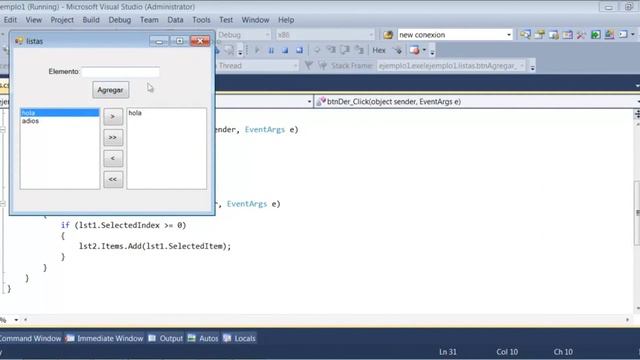Image resolution: width=640 pixels, height=360 pixels.
Task: Click the Breakpoints window icon
Action: (414, 50)
